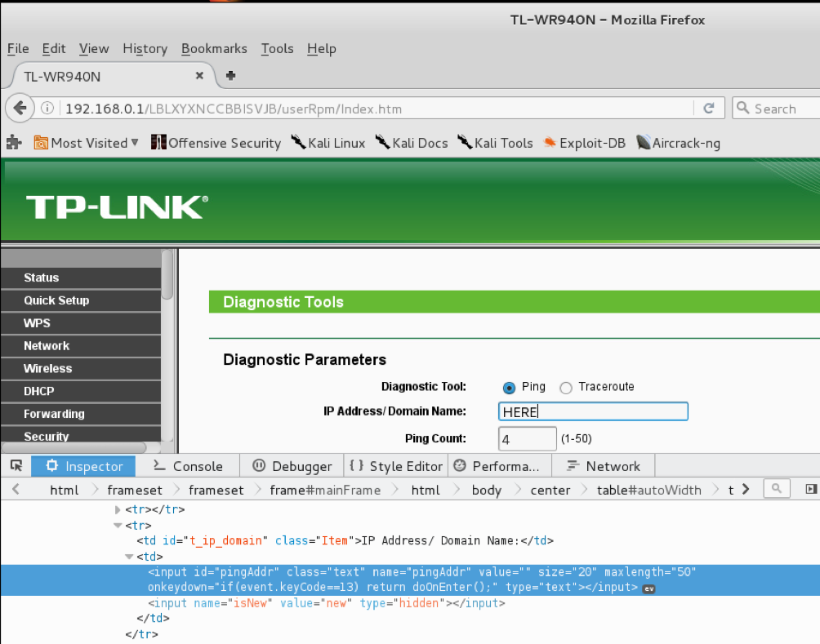
Task: Switch to the Performance devtools tab
Action: point(500,466)
